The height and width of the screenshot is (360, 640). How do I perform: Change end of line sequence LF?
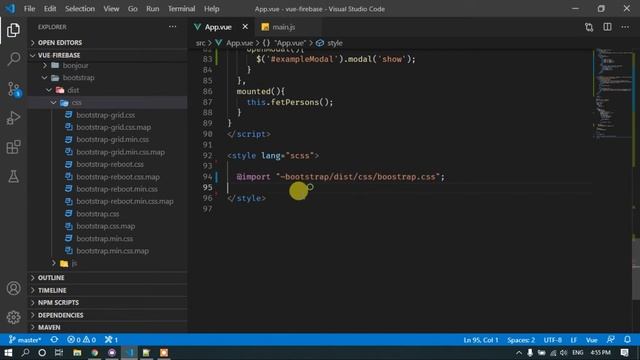(x=574, y=340)
